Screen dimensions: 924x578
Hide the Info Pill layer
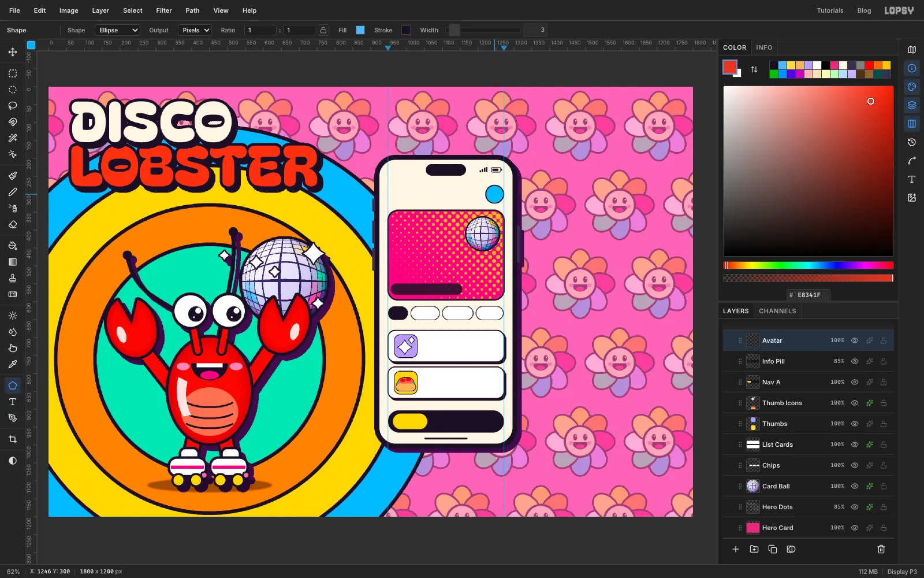pos(855,361)
